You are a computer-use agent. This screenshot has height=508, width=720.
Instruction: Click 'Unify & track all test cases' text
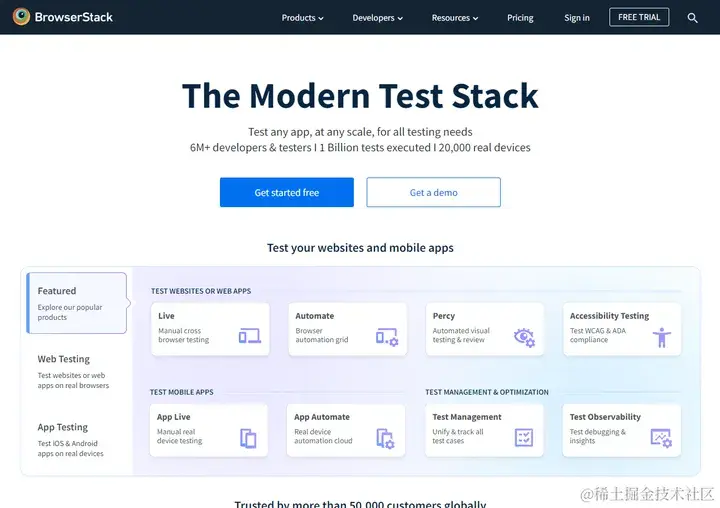click(x=458, y=436)
